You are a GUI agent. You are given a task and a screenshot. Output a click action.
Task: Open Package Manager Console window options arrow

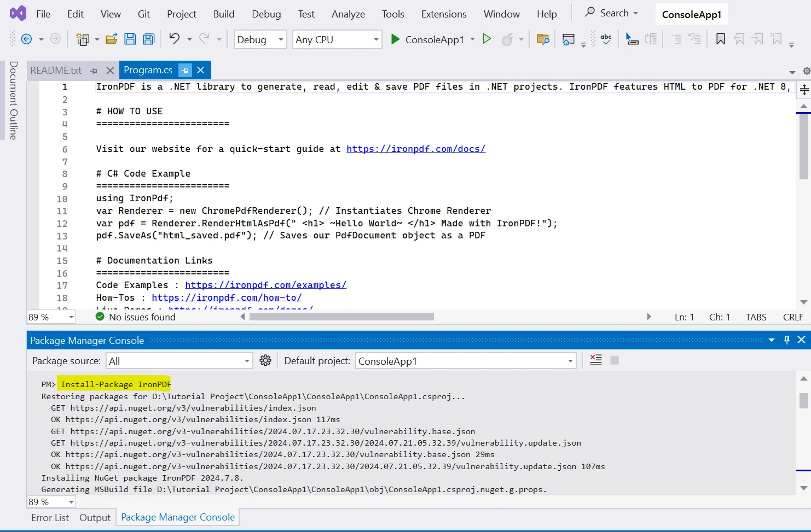click(772, 340)
